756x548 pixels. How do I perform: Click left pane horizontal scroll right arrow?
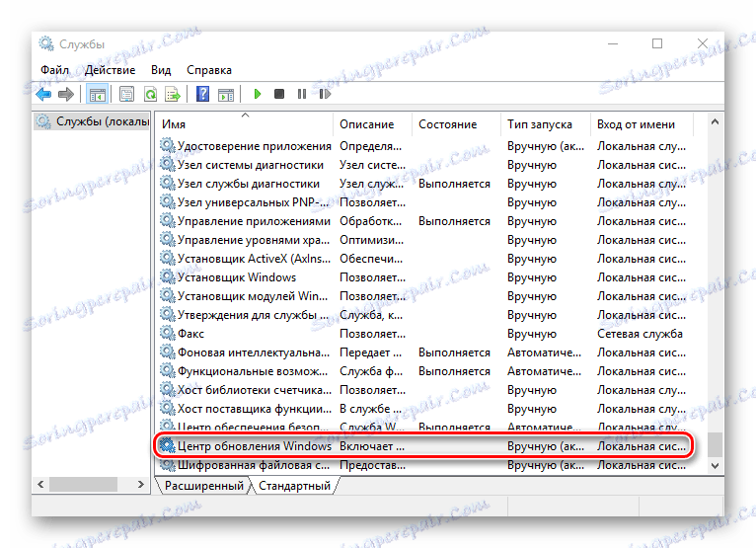click(141, 484)
